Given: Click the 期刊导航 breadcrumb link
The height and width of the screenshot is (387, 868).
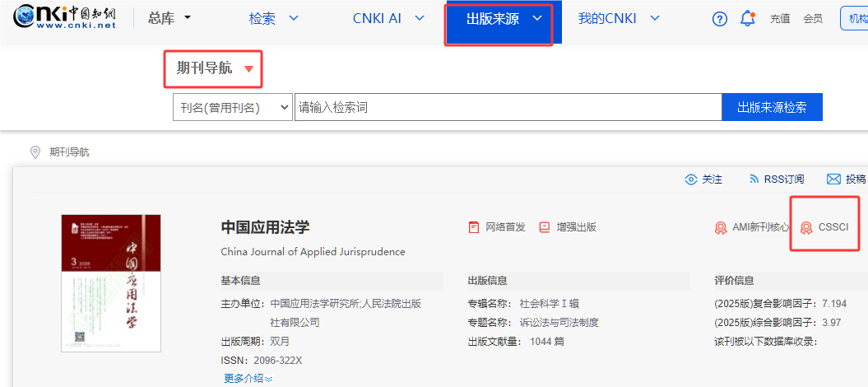Looking at the screenshot, I should pyautogui.click(x=69, y=152).
